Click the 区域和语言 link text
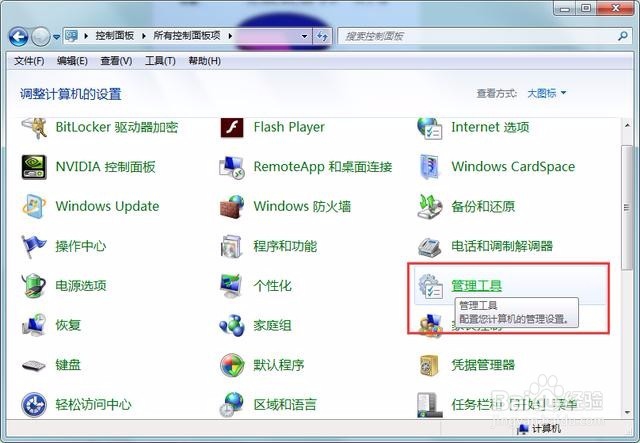The width and height of the screenshot is (640, 443). point(285,405)
